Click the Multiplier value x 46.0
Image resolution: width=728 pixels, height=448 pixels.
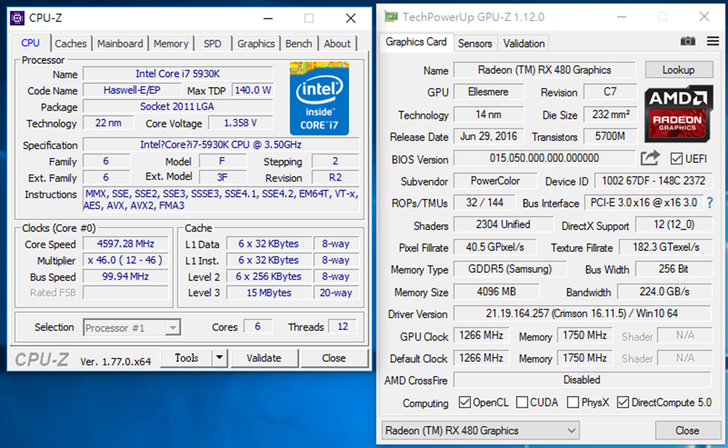(125, 260)
